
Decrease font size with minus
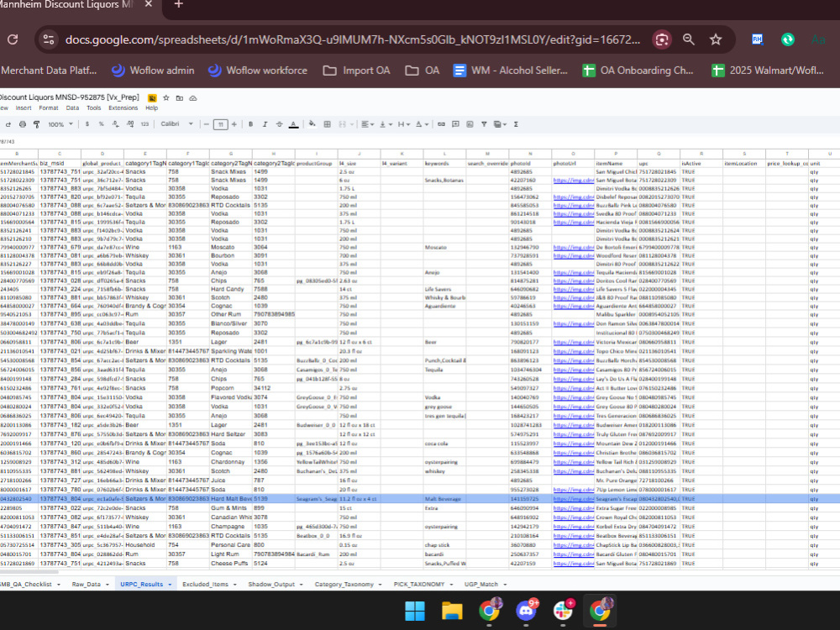tap(207, 124)
